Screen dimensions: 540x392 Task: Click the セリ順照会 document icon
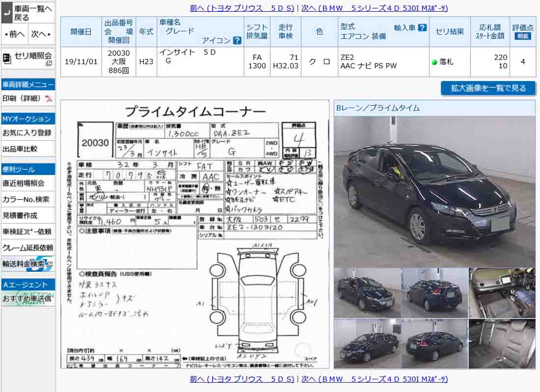point(7,59)
